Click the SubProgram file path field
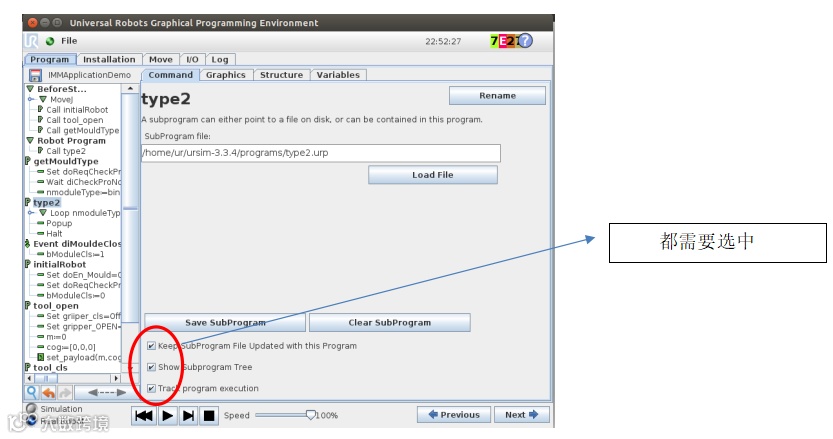This screenshot has height=439, width=833. pyautogui.click(x=321, y=153)
